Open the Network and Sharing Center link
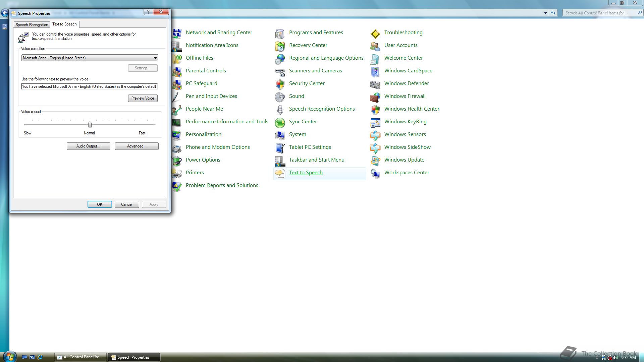This screenshot has height=362, width=644. 219,33
